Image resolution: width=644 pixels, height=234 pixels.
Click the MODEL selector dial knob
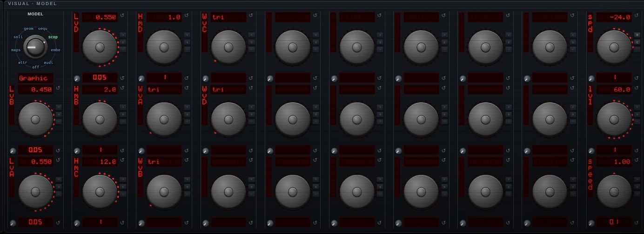pyautogui.click(x=34, y=47)
